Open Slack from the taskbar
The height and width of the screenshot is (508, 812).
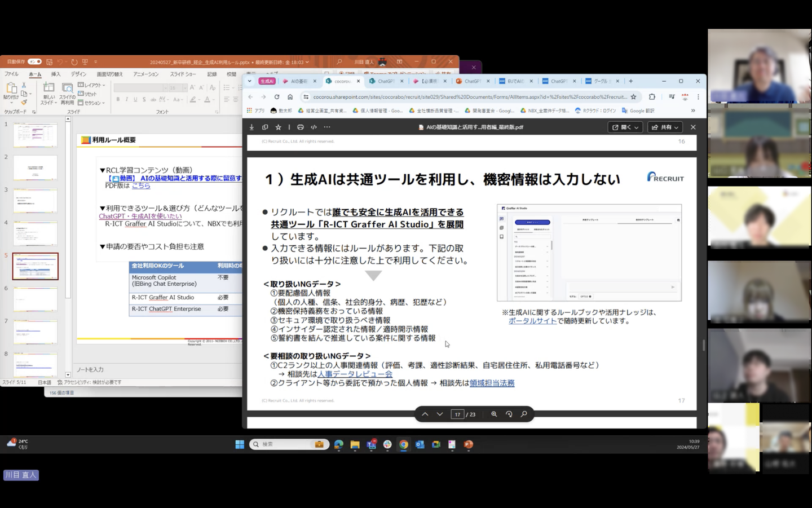point(387,444)
